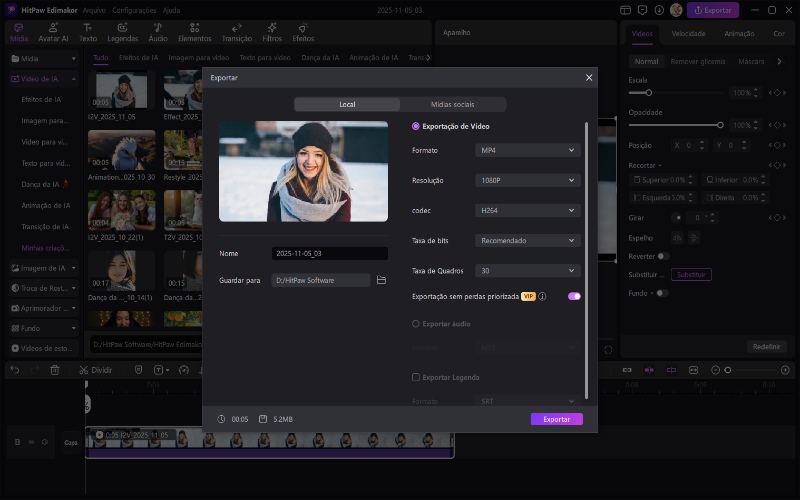Image resolution: width=800 pixels, height=500 pixels.
Task: Switch to the Mídias sociais tab
Action: tap(452, 104)
